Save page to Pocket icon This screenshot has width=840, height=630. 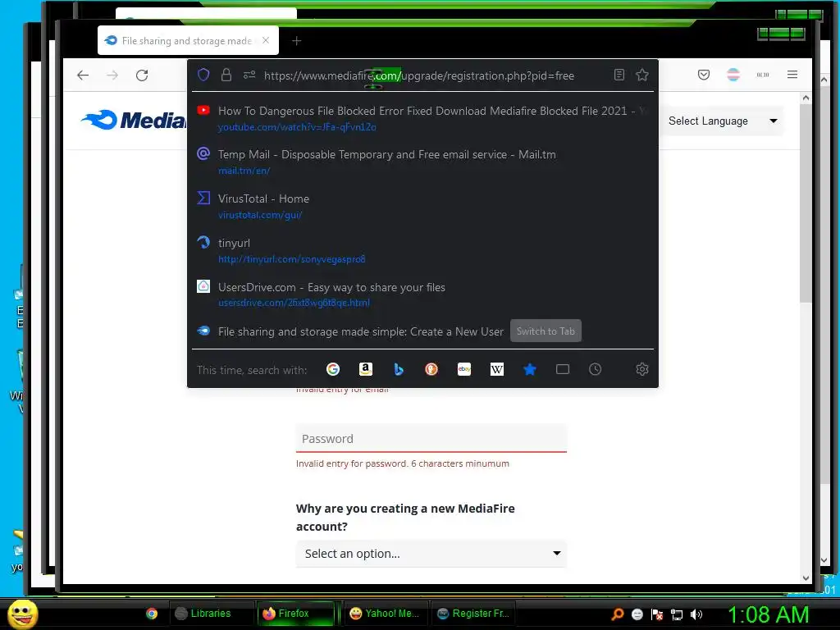click(703, 75)
